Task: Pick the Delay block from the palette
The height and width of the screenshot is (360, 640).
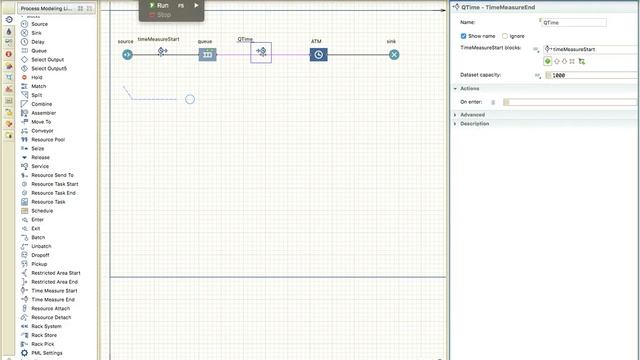Action: pyautogui.click(x=33, y=42)
